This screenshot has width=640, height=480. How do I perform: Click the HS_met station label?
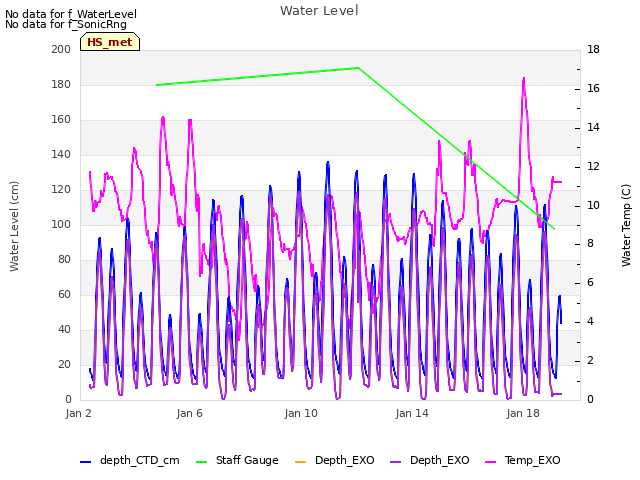(x=110, y=42)
